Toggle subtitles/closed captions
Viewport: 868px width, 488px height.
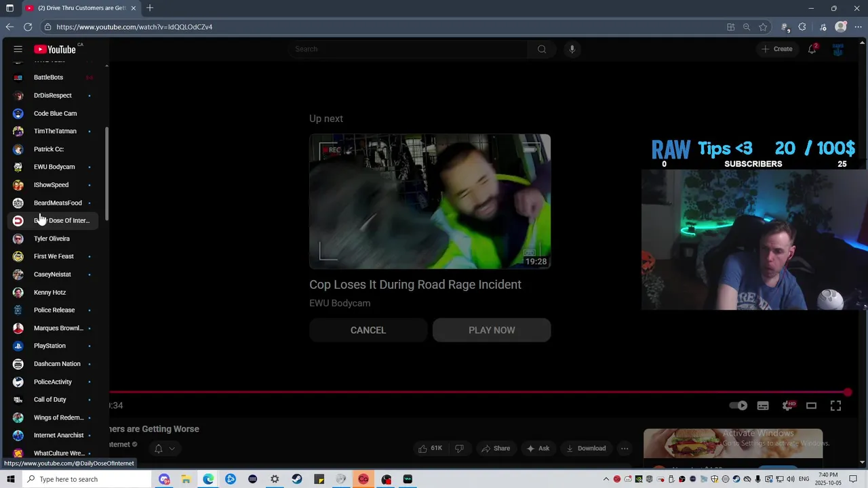click(763, 405)
